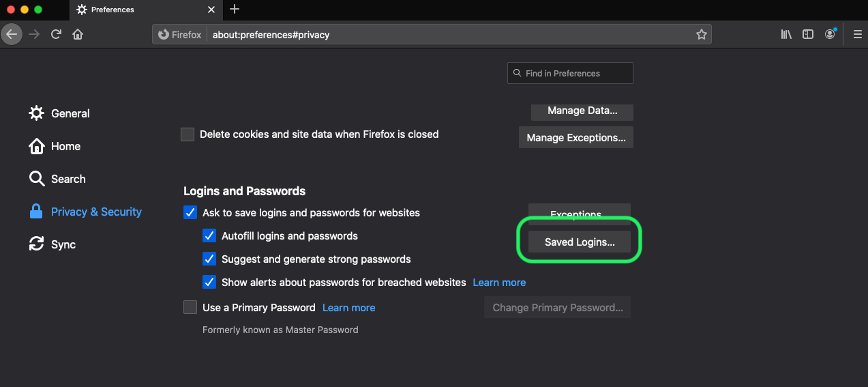Screen dimensions: 868x387
Task: Toggle the sidebar view icon
Action: [x=808, y=34]
